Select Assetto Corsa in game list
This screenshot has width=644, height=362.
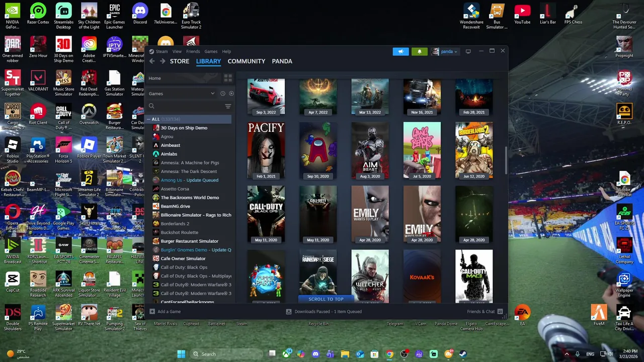[175, 189]
